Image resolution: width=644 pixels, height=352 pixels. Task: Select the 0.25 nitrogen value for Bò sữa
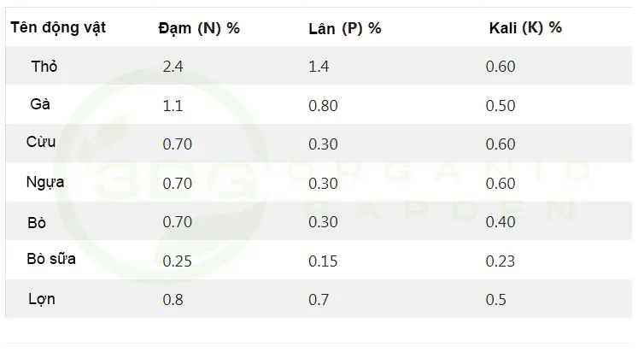pyautogui.click(x=176, y=261)
